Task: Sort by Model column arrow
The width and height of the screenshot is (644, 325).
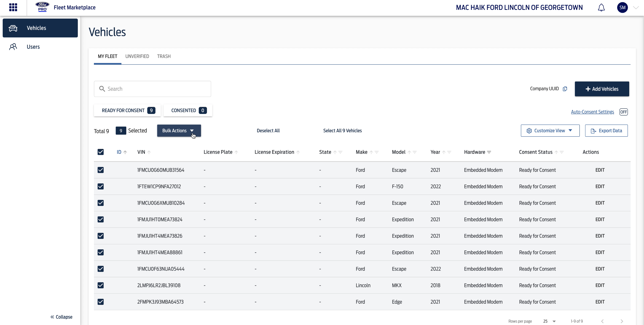Action: click(x=409, y=152)
